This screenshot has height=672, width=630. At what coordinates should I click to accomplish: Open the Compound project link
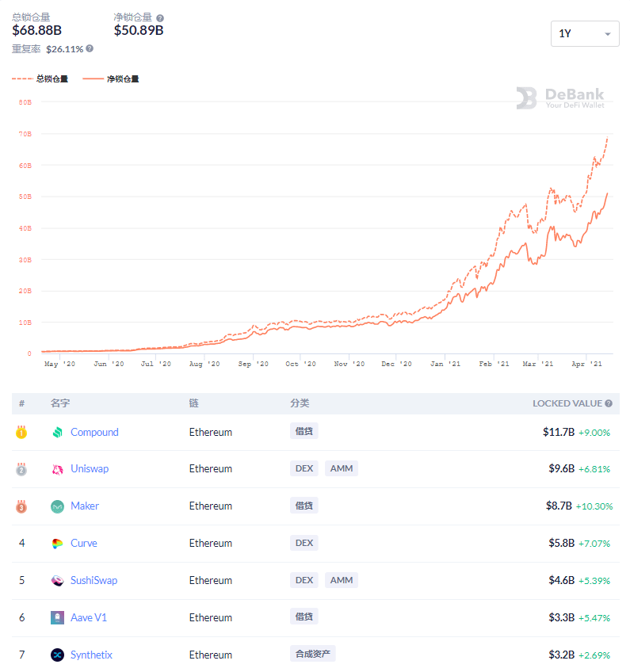coord(94,432)
